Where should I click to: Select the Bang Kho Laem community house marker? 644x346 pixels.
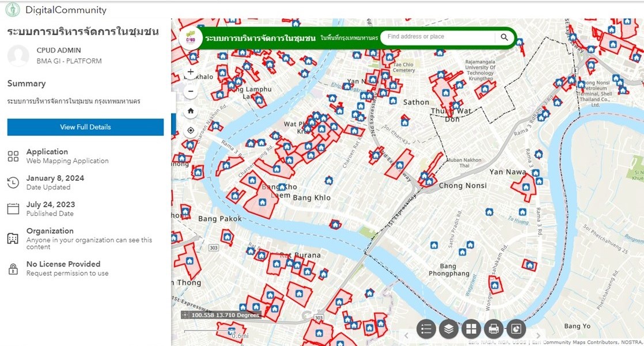pos(282,187)
